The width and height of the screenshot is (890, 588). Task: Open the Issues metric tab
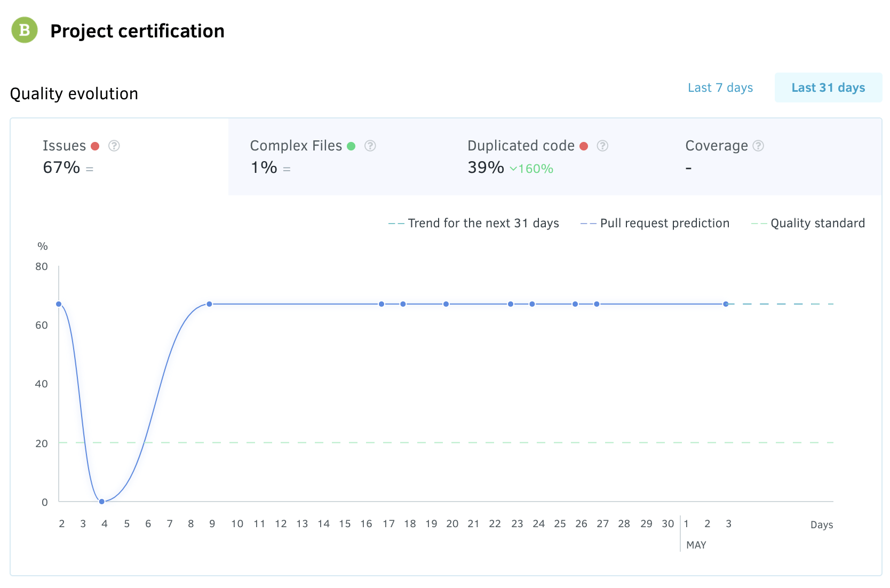[120, 157]
